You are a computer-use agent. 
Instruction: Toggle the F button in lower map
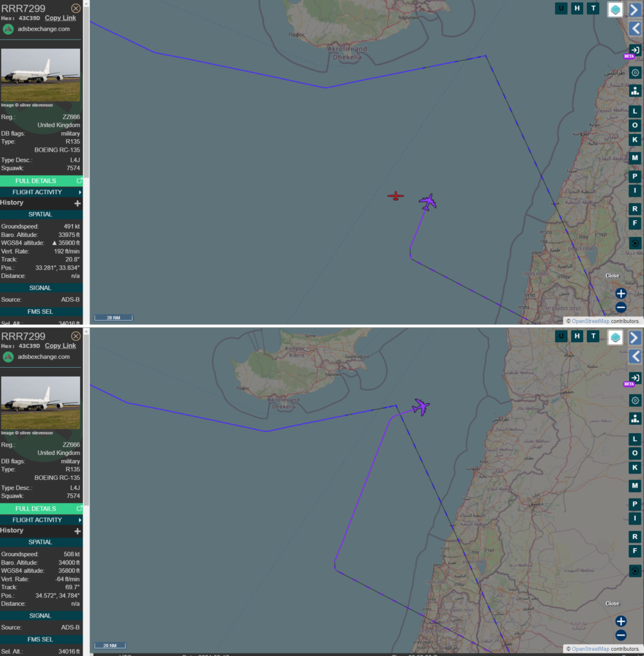(x=635, y=551)
